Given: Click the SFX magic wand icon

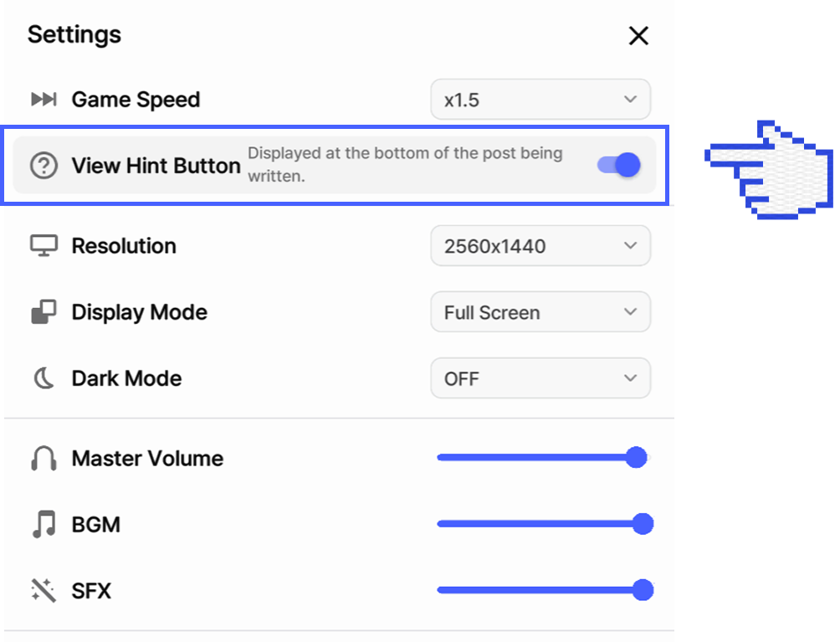Looking at the screenshot, I should tap(44, 591).
